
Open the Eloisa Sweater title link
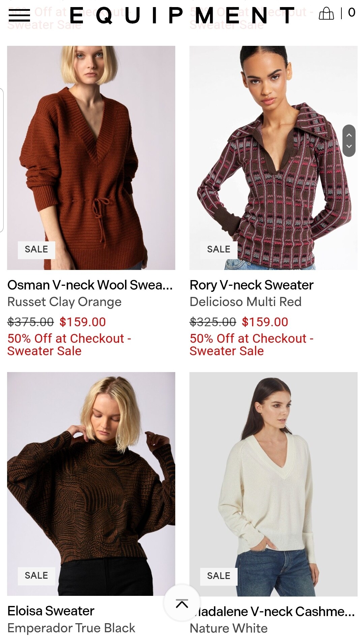point(51,611)
